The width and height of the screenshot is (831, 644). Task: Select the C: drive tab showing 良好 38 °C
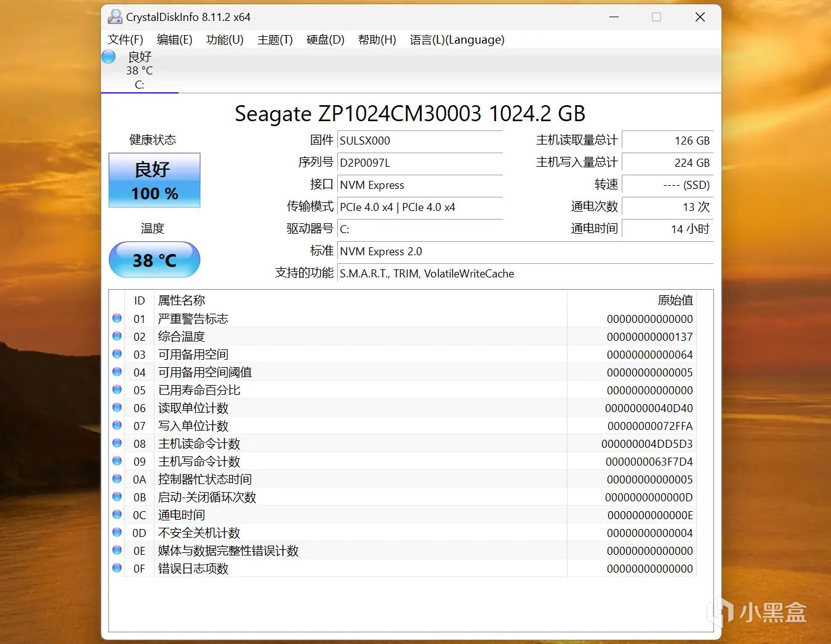tap(140, 71)
